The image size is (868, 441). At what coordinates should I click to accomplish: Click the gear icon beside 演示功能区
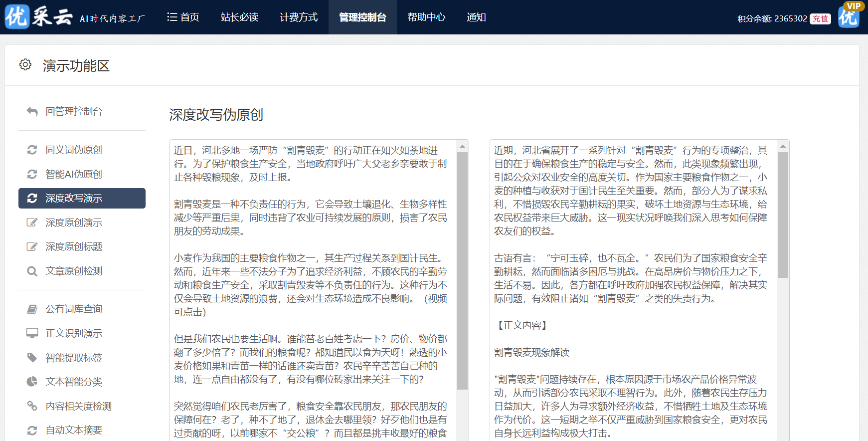[25, 65]
